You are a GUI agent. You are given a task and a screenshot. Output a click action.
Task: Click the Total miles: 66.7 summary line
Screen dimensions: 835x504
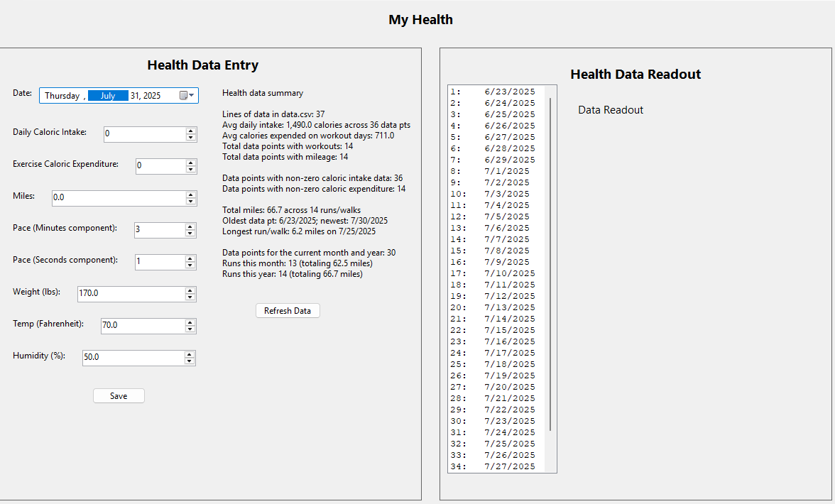[x=291, y=210]
